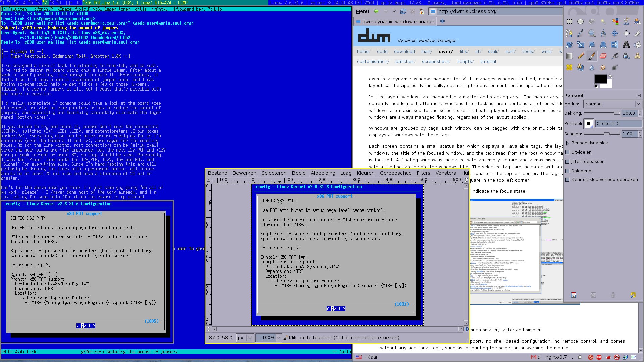The width and height of the screenshot is (644, 362).
Task: Select the Free Select lasso tool
Action: pyautogui.click(x=592, y=22)
